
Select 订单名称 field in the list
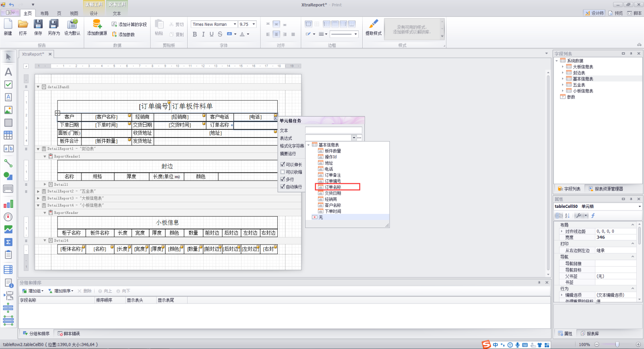[x=333, y=187]
